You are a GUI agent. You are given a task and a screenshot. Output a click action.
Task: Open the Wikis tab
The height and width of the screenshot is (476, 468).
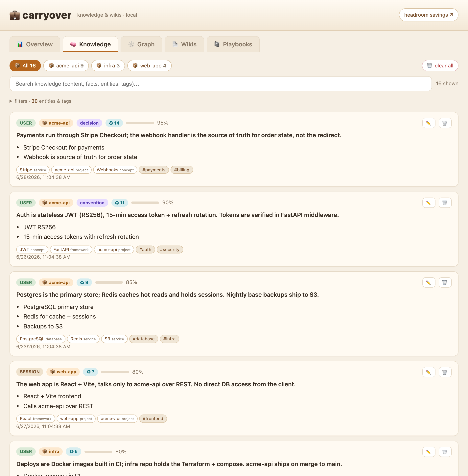(184, 44)
